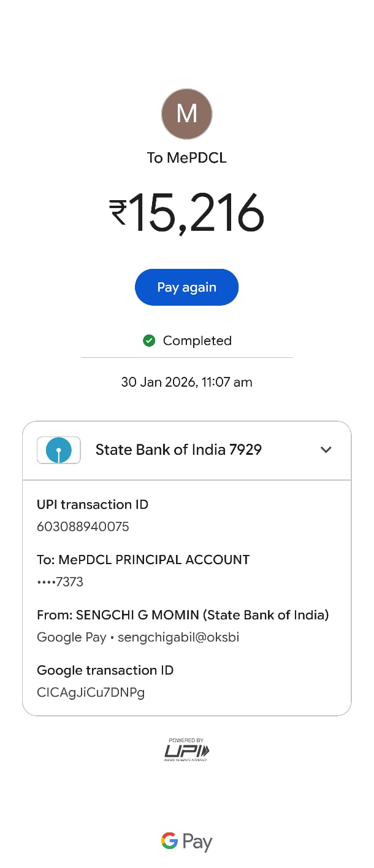
Task: Click the green Completed checkmark icon
Action: (x=149, y=341)
